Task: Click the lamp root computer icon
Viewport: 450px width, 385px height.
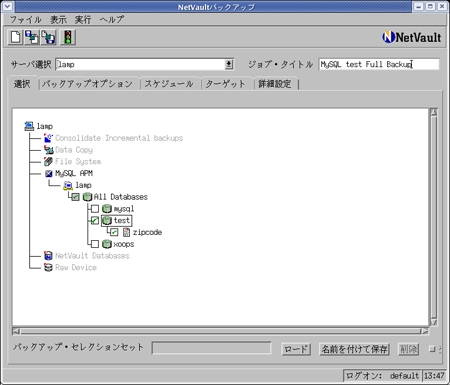Action: [x=29, y=126]
